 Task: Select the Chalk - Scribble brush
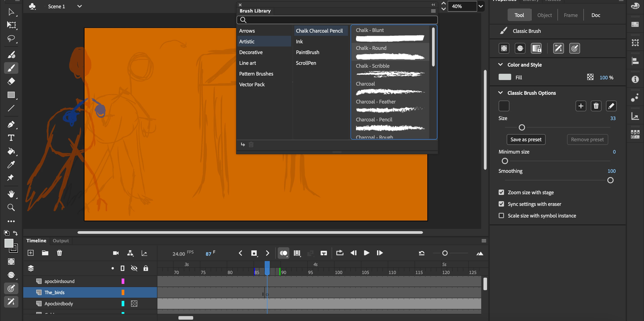(390, 70)
